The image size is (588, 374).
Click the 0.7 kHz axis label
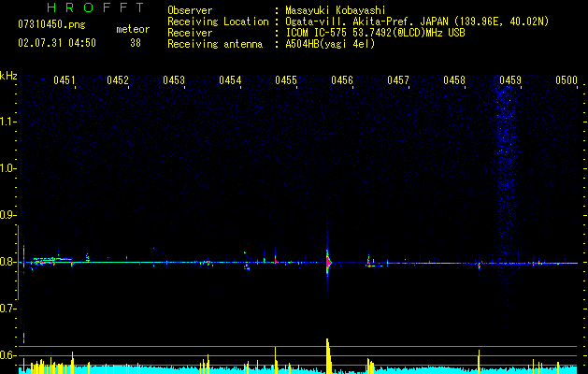click(7, 309)
